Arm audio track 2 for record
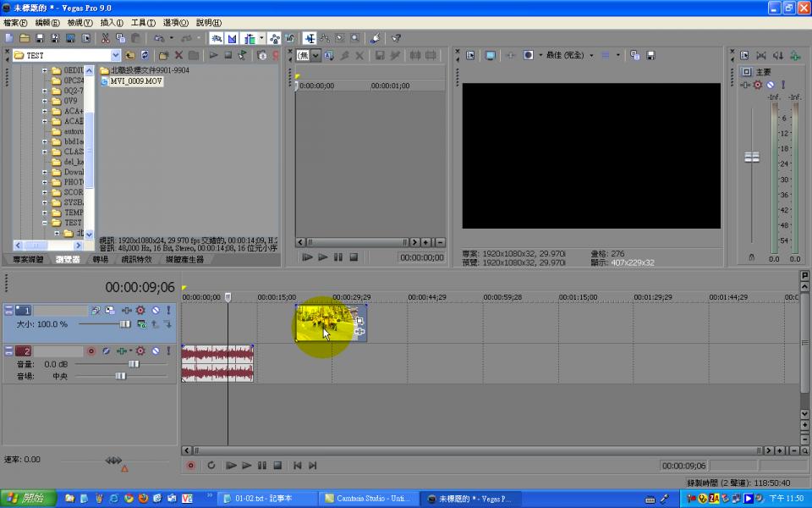This screenshot has width=812, height=508. (91, 351)
